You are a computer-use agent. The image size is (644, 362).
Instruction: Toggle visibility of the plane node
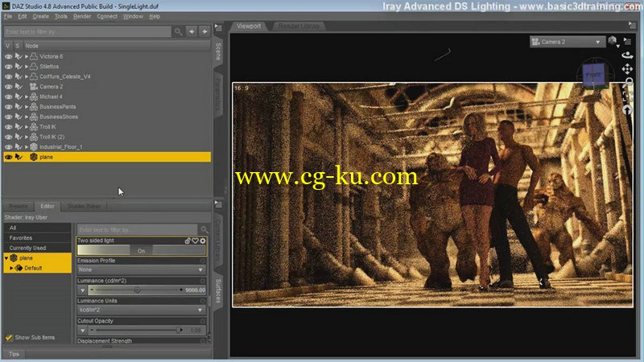[x=8, y=157]
